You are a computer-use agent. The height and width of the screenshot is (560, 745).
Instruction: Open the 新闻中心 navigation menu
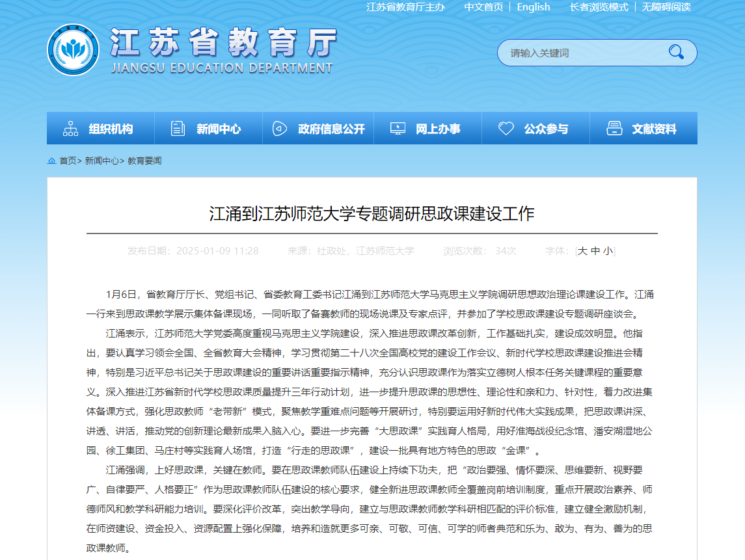[x=218, y=129]
